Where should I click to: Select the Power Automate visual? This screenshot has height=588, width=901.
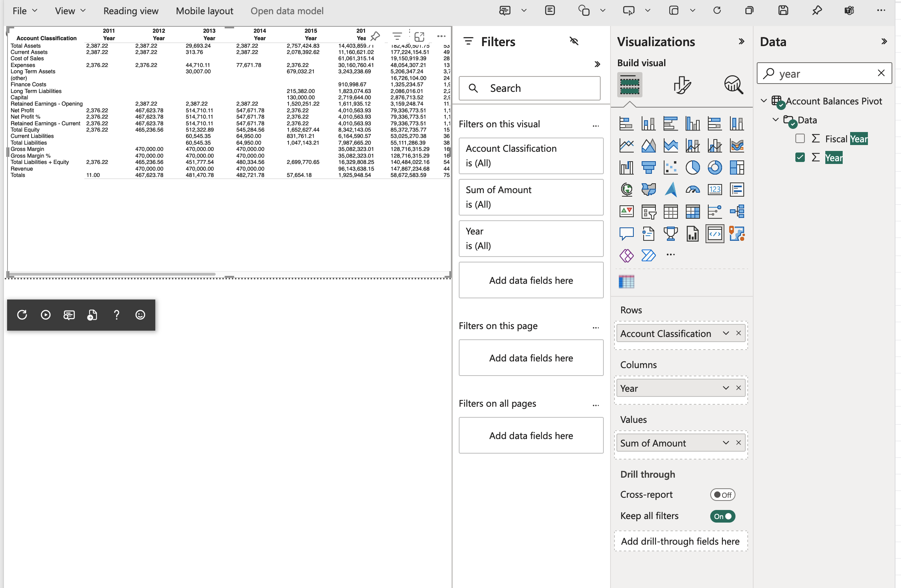[648, 255]
